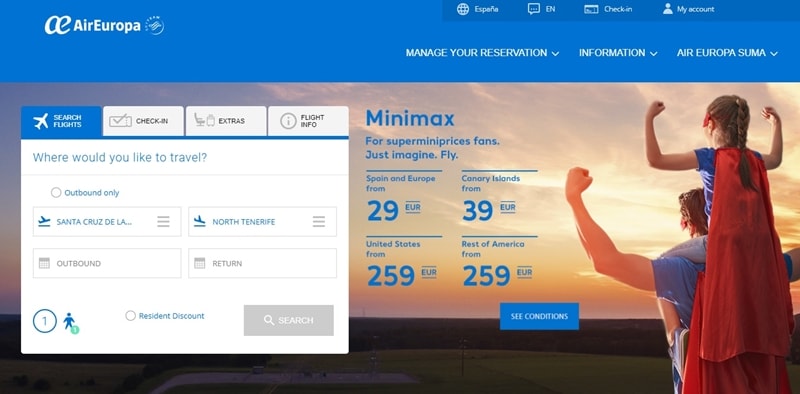The image size is (800, 394).
Task: Click the Check-in card icon in top bar
Action: (591, 9)
